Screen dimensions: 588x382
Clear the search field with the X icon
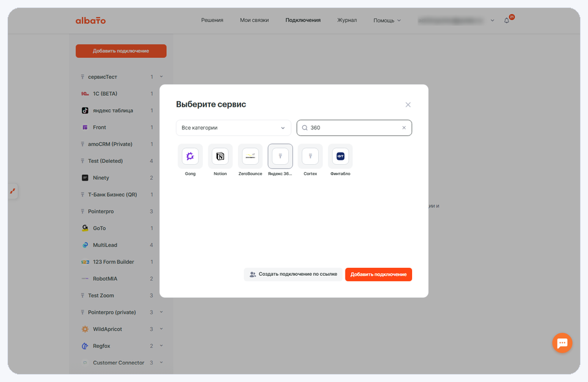click(x=404, y=128)
